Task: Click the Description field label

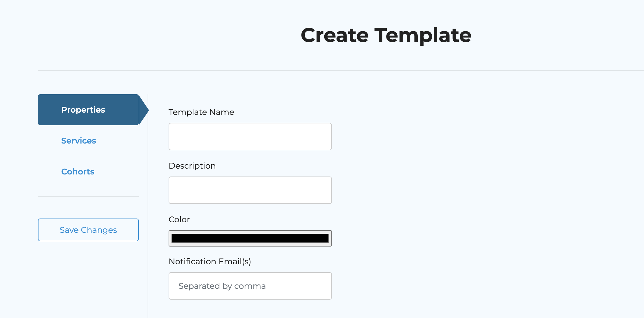Action: [192, 166]
